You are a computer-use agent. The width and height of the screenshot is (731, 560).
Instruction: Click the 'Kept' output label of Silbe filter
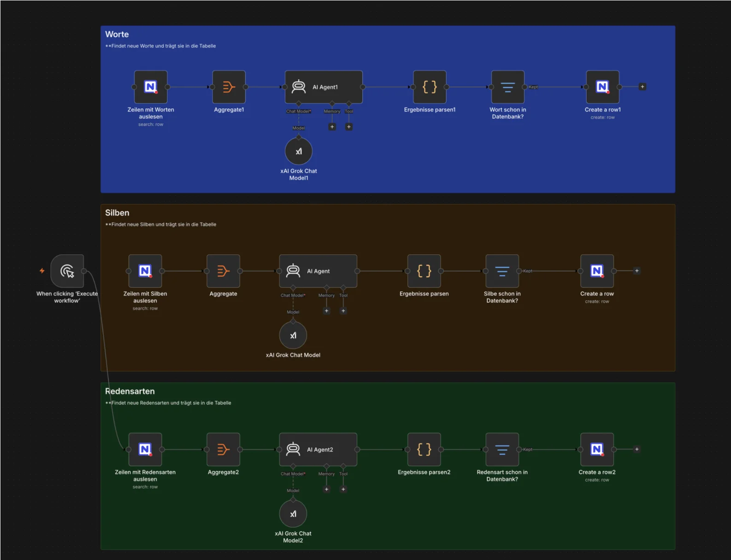click(528, 271)
